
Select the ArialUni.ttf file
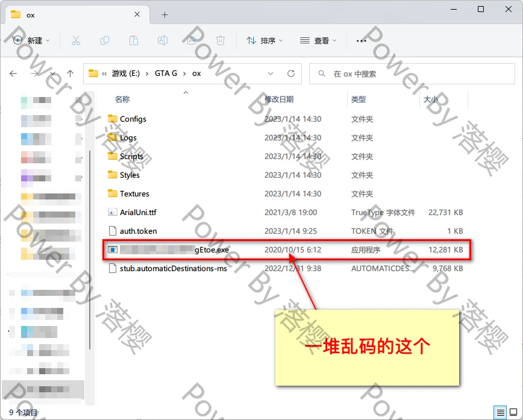138,213
